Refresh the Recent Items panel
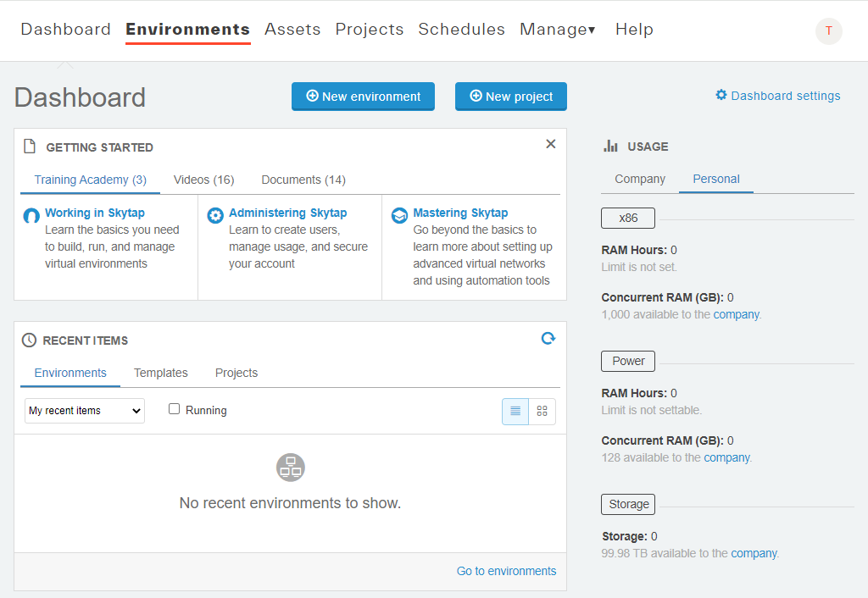 tap(548, 338)
